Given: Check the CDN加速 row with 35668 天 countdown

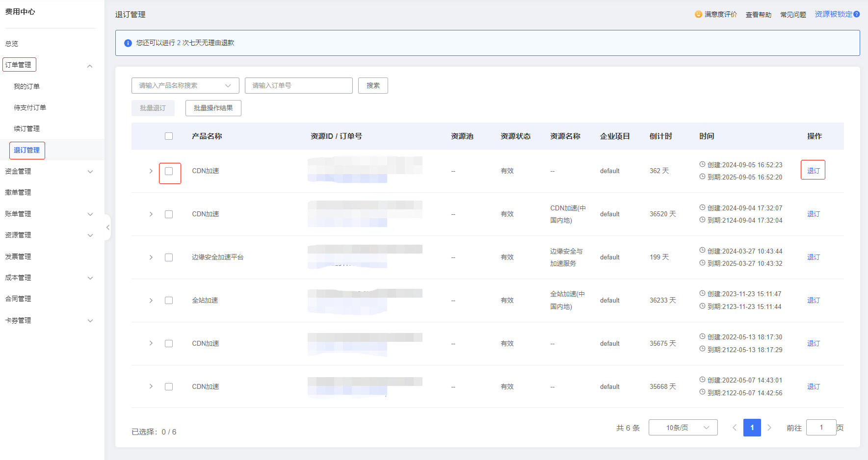Looking at the screenshot, I should click(169, 387).
